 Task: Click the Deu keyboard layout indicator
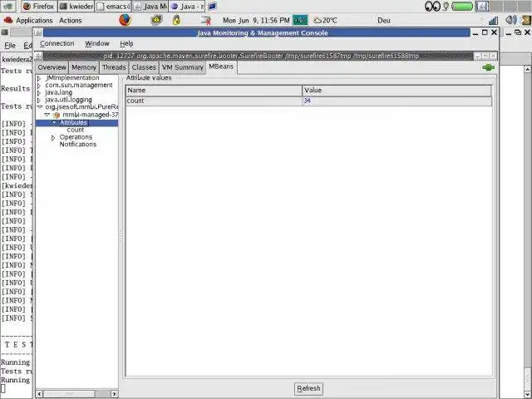(x=384, y=20)
